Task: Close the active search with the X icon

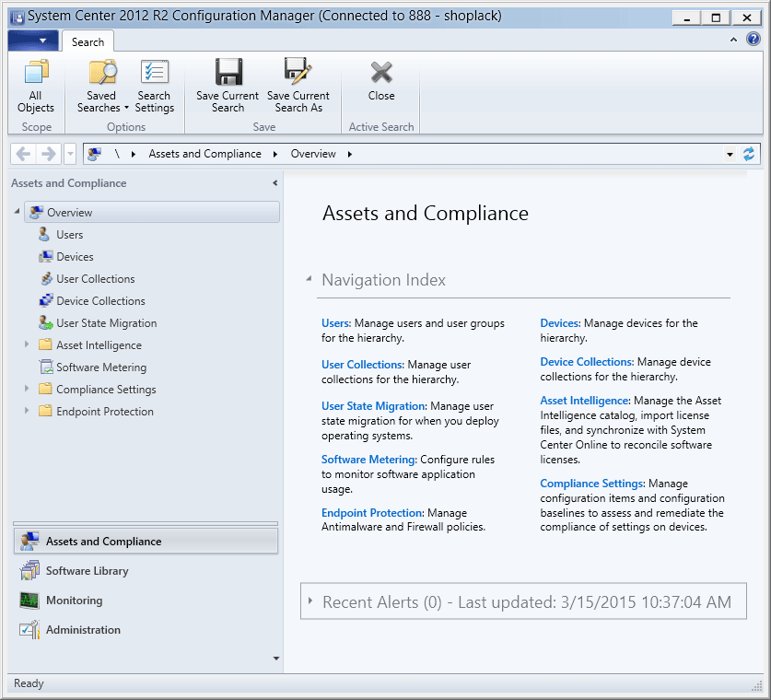Action: coord(381,72)
